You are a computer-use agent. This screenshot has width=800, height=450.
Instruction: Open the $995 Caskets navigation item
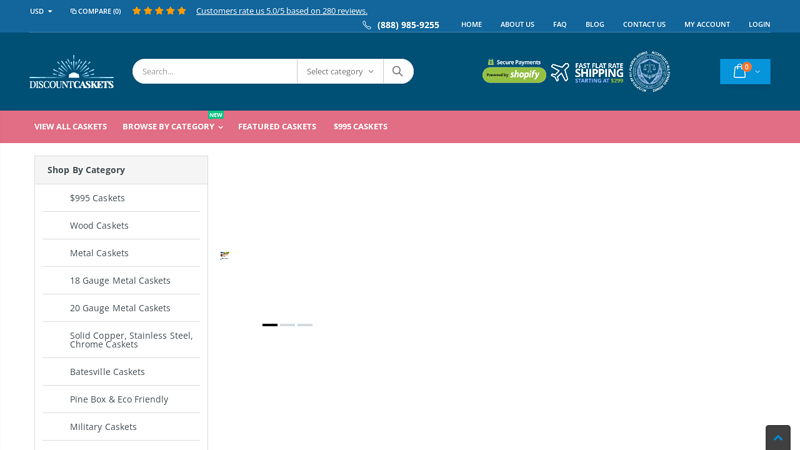pyautogui.click(x=360, y=127)
